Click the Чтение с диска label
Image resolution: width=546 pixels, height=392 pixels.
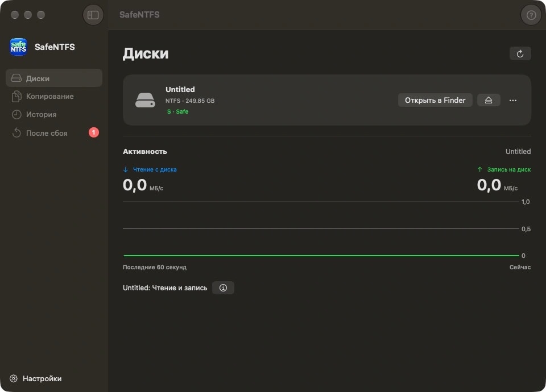tap(155, 169)
